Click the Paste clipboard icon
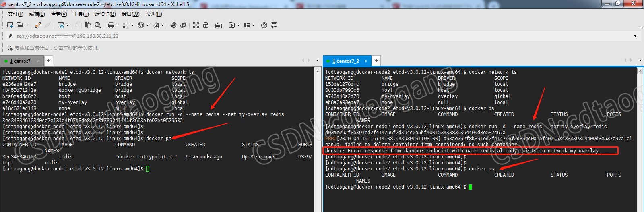The width and height of the screenshot is (644, 212). tap(88, 25)
